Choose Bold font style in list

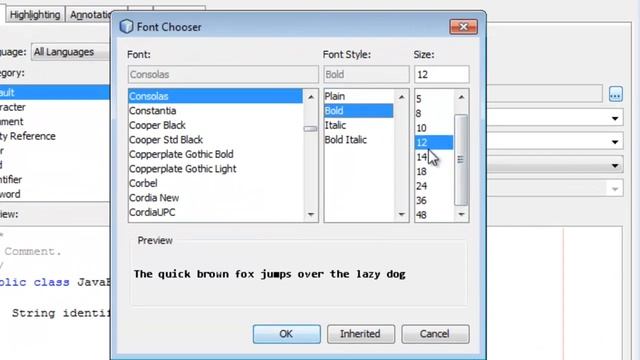point(359,111)
